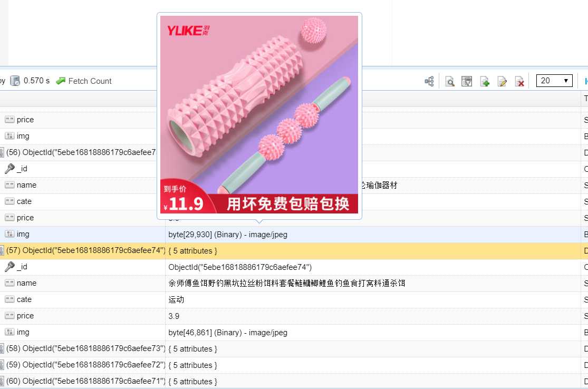588x389 pixels.
Task: Click the add document icon
Action: pos(485,81)
